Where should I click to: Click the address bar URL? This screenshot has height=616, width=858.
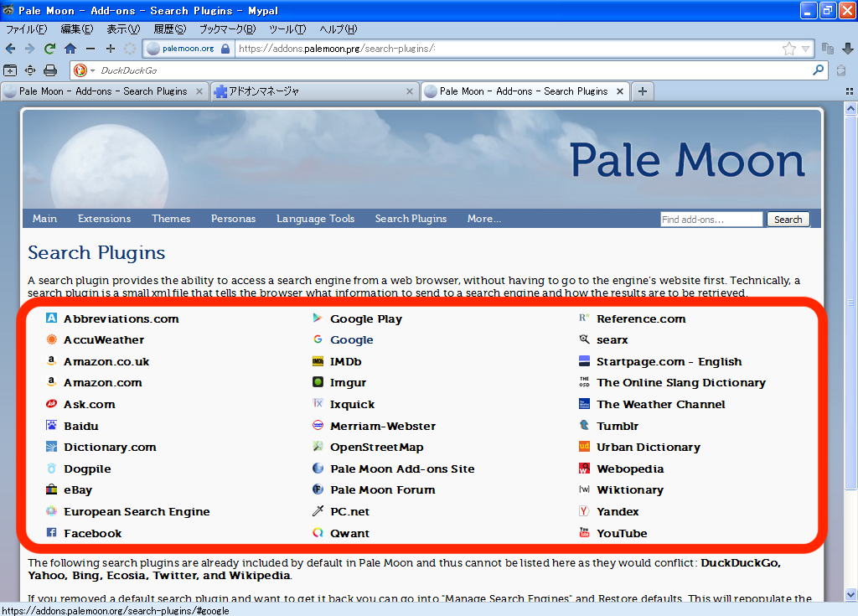pos(509,49)
